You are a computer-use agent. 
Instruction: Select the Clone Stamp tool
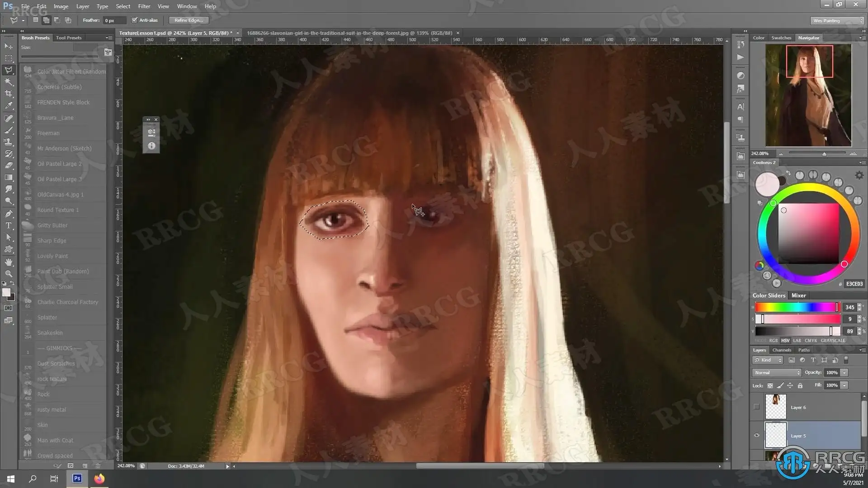tap(9, 142)
